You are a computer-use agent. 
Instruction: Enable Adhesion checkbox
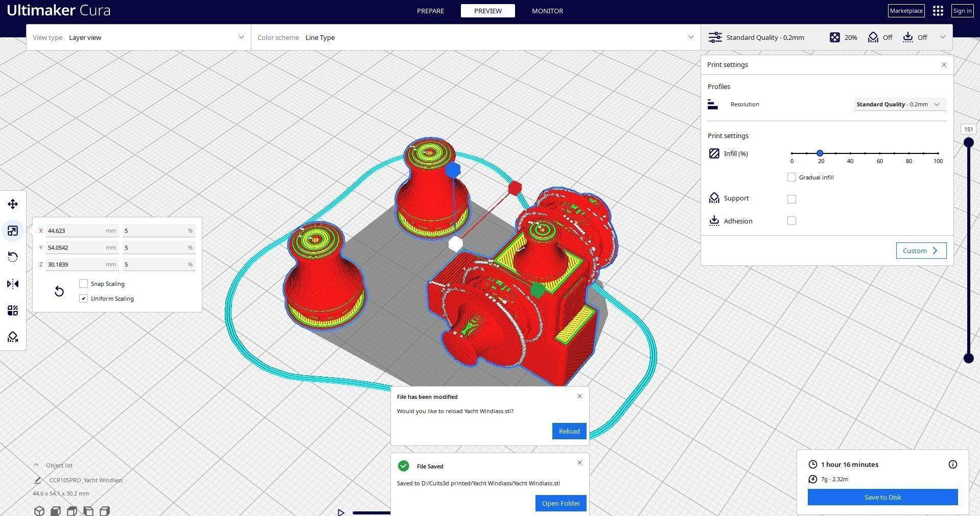point(791,221)
